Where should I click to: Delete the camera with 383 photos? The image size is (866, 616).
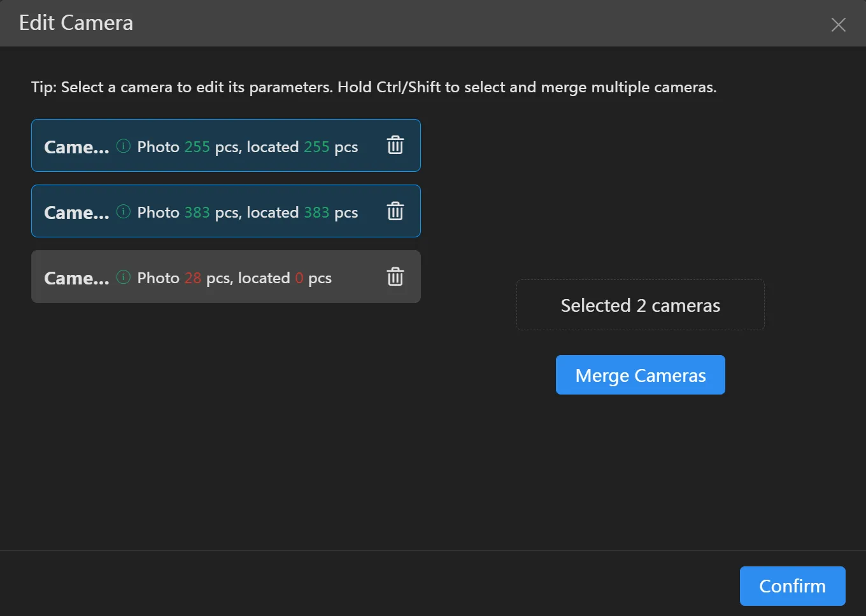[395, 211]
